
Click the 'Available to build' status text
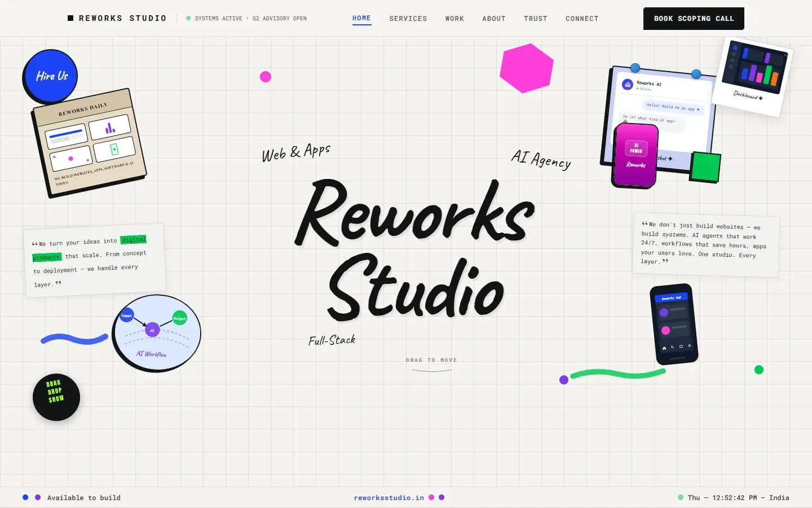(x=84, y=498)
